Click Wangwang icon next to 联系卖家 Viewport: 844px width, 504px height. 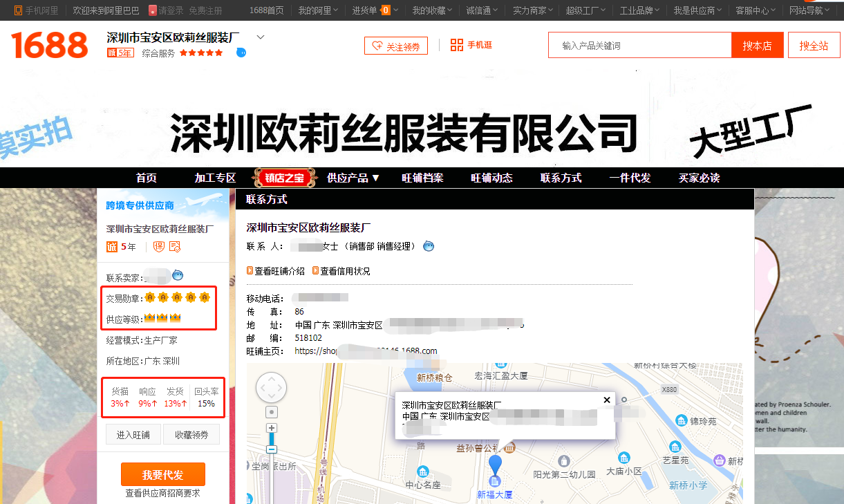[x=178, y=276]
